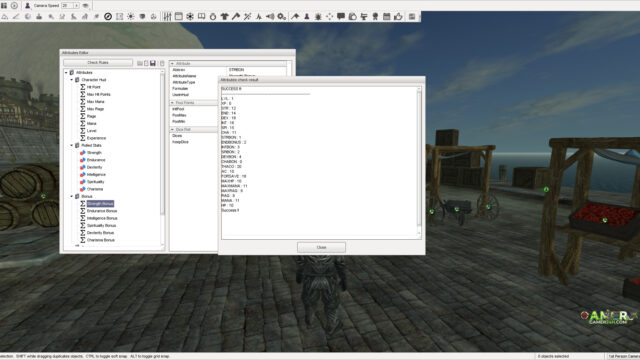Select Strength under Rolled Stats
Screen dimensions: 640x360
click(94, 153)
